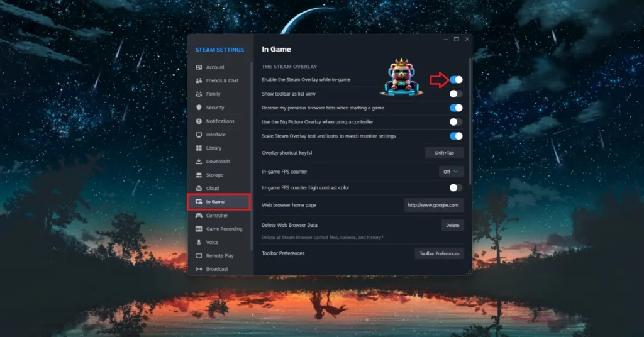This screenshot has height=337, width=644.
Task: Click the Voice microphone icon
Action: coord(199,242)
